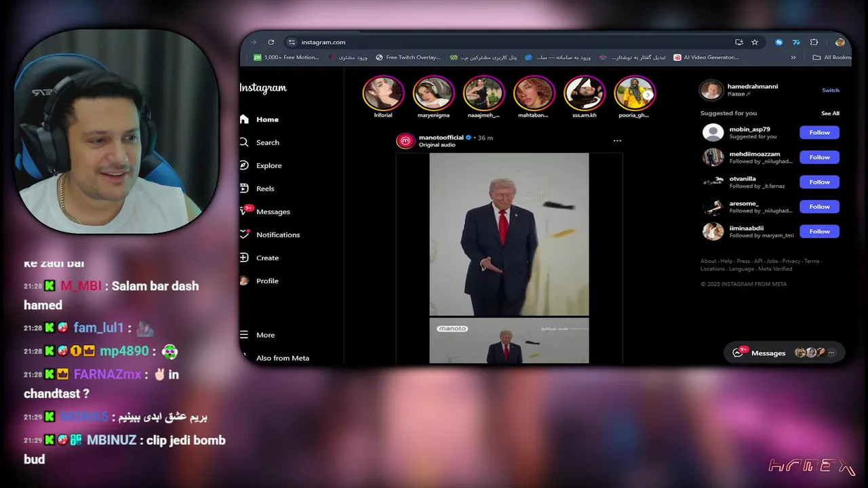Screen dimensions: 868x488
Task: Open the AI Video Generator bookmark
Action: (706, 58)
